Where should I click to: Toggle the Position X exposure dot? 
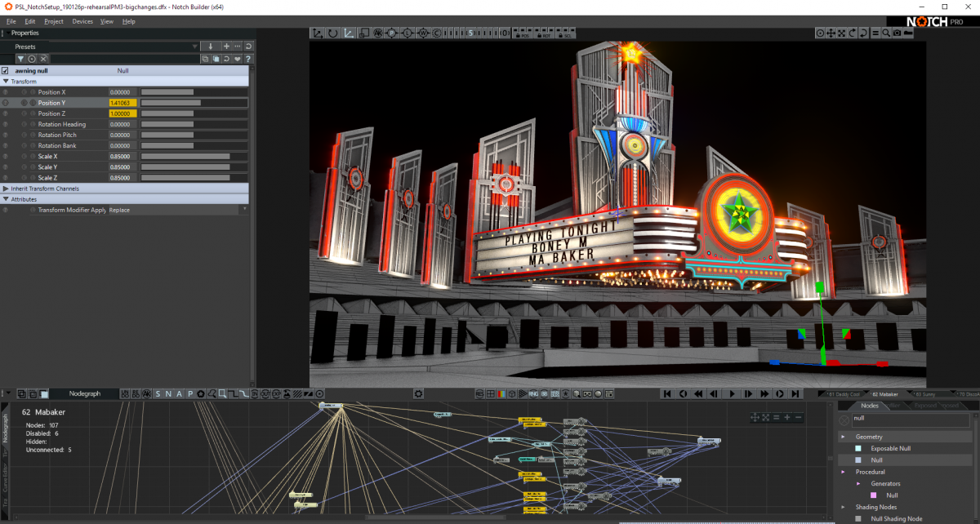[33, 92]
